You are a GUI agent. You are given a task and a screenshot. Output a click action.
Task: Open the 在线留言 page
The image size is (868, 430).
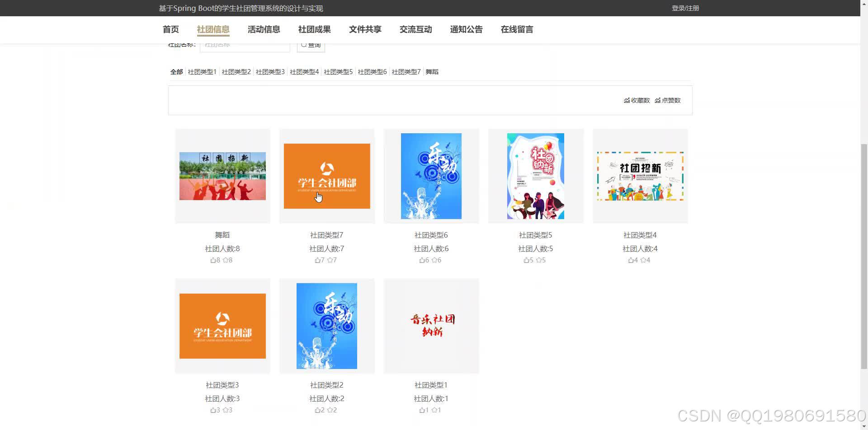point(517,29)
